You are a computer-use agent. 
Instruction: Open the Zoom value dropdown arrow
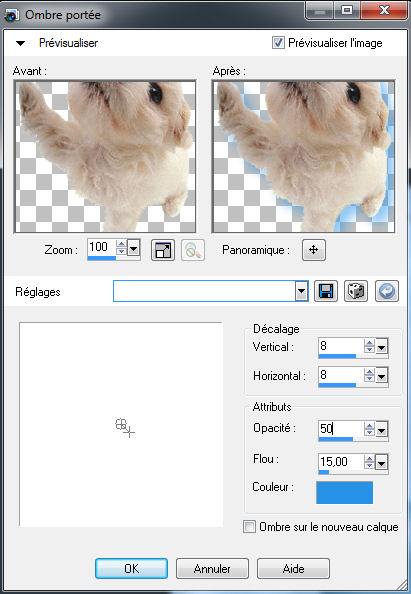(x=133, y=249)
